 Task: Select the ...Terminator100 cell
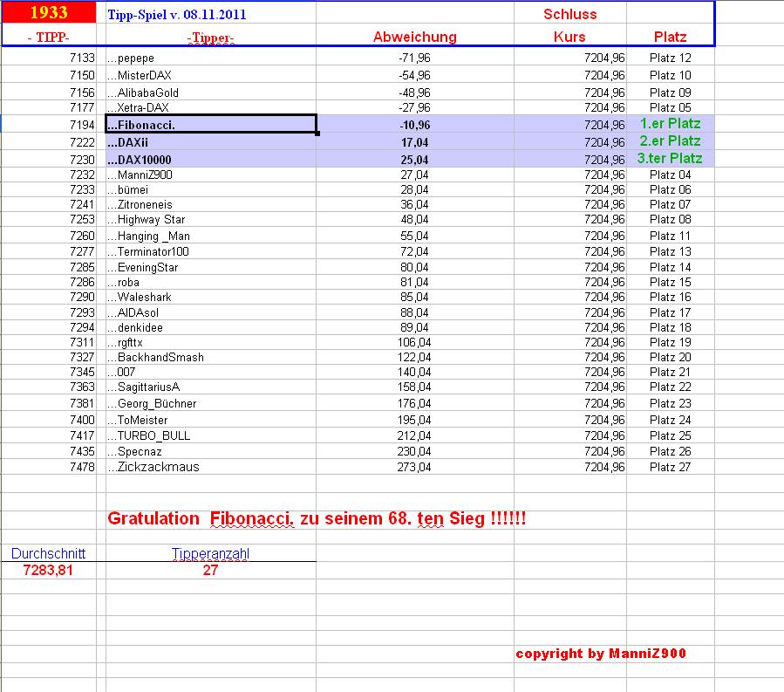[x=210, y=251]
